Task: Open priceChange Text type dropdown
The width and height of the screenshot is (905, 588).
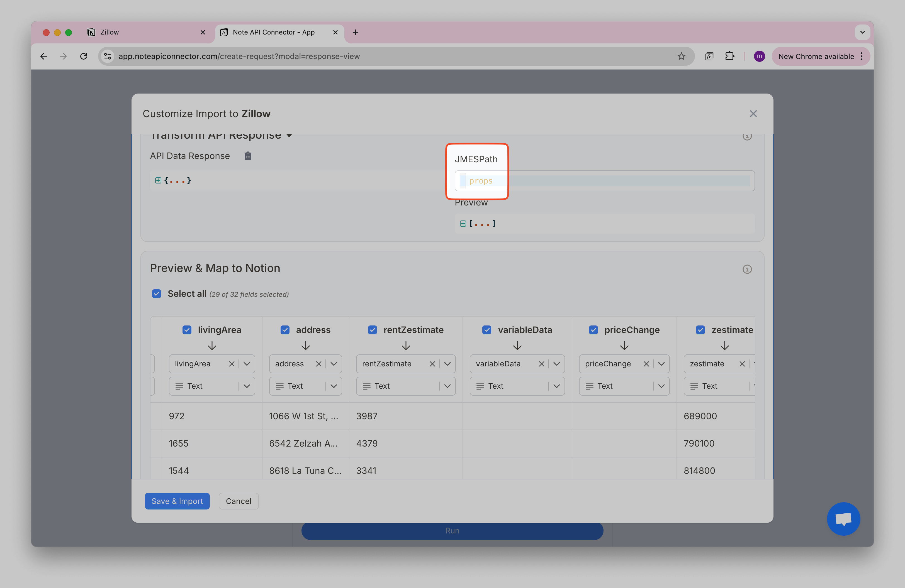Action: pyautogui.click(x=624, y=386)
